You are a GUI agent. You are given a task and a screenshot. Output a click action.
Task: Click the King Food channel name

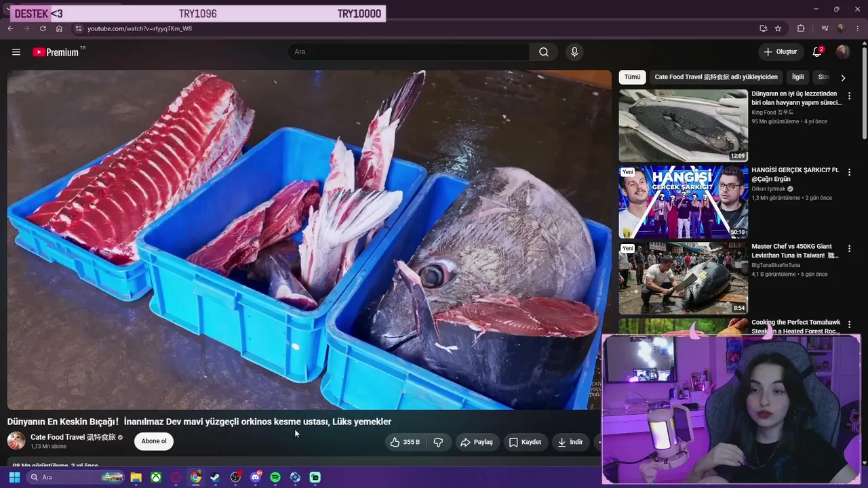pos(772,113)
